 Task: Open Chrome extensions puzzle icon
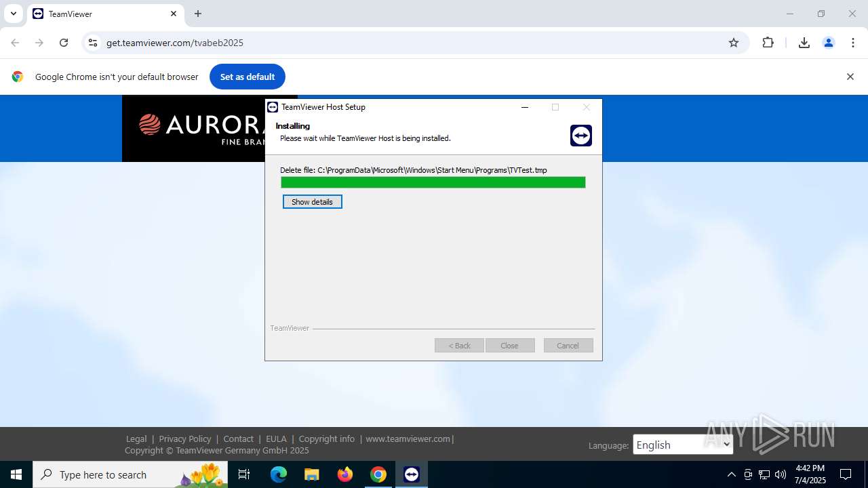pos(768,43)
